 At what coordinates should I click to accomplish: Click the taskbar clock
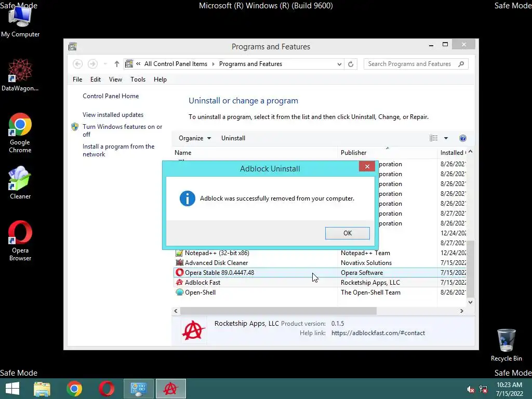click(x=509, y=389)
